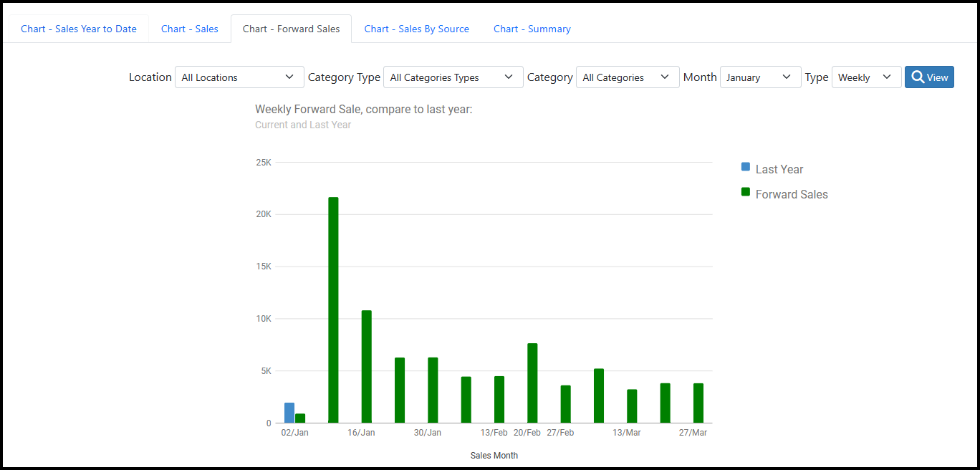Viewport: 980px width, 470px height.
Task: Open the Type dropdown showing Weekly
Action: point(865,77)
